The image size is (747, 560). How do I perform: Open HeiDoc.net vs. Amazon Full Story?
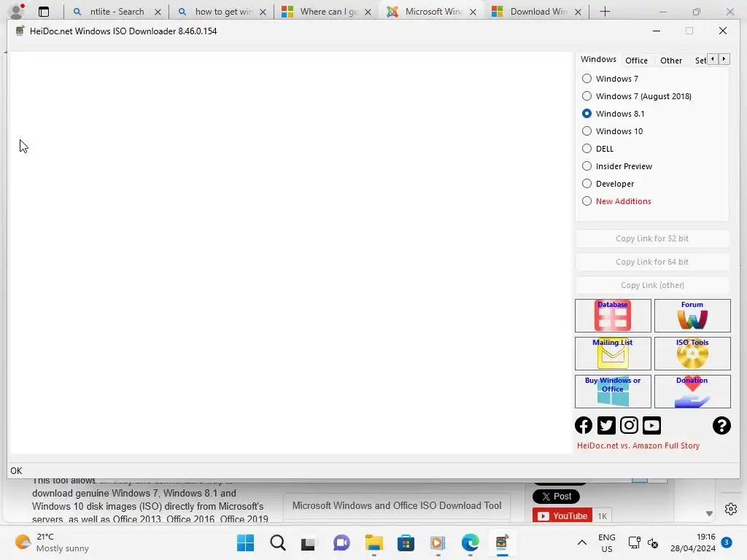(638, 446)
